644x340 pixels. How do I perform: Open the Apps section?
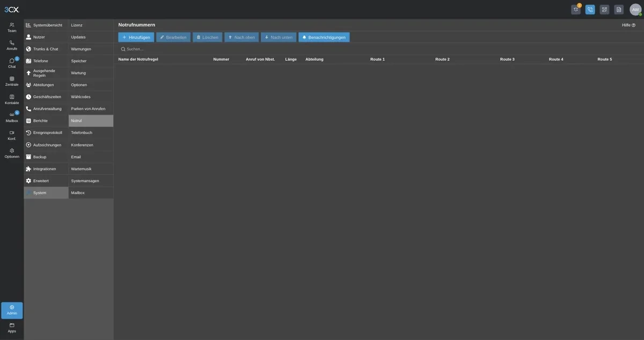[x=12, y=328]
